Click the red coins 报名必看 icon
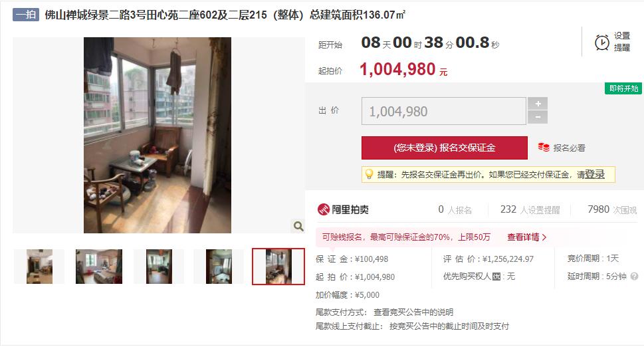644x347 pixels. [544, 148]
